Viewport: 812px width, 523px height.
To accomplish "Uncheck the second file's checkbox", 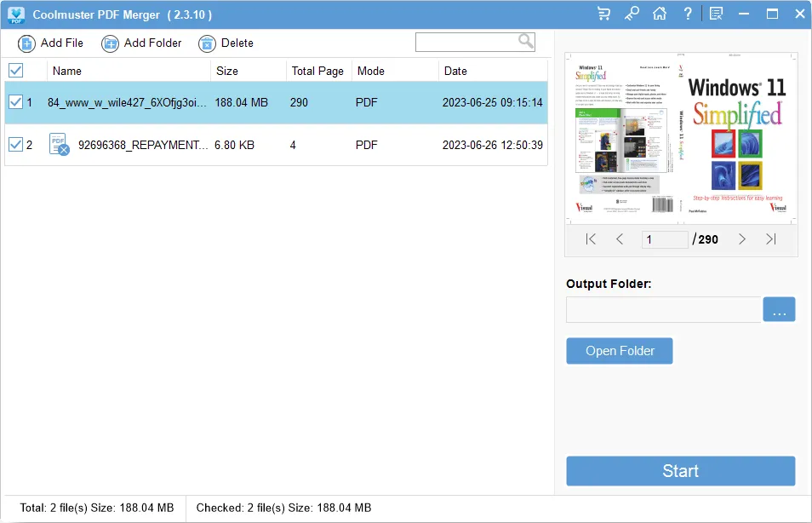I will click(x=15, y=145).
